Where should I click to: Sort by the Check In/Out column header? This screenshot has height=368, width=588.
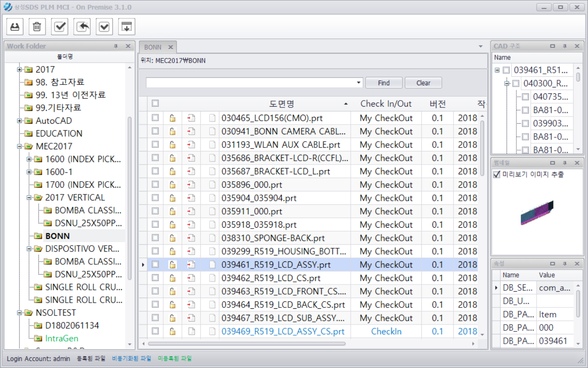click(386, 104)
